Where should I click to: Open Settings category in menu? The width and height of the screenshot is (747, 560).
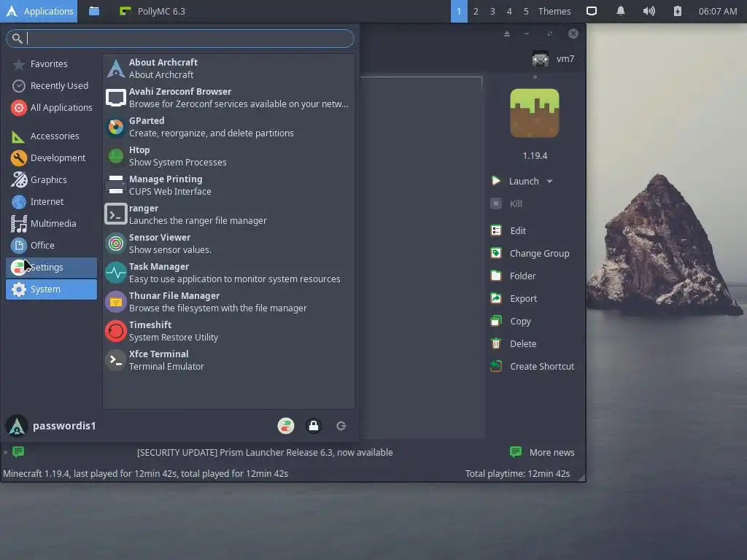[52, 268]
